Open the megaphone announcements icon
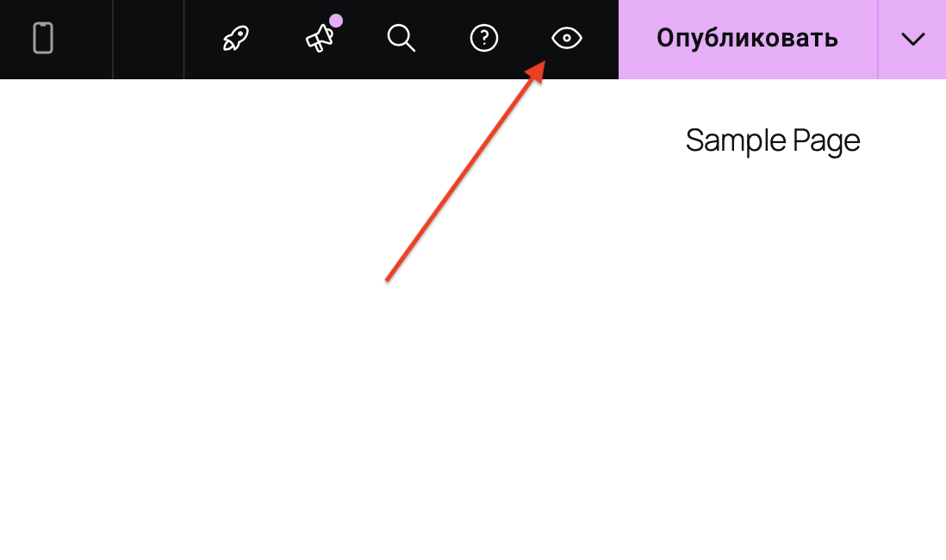The height and width of the screenshot is (560, 946). [x=320, y=39]
